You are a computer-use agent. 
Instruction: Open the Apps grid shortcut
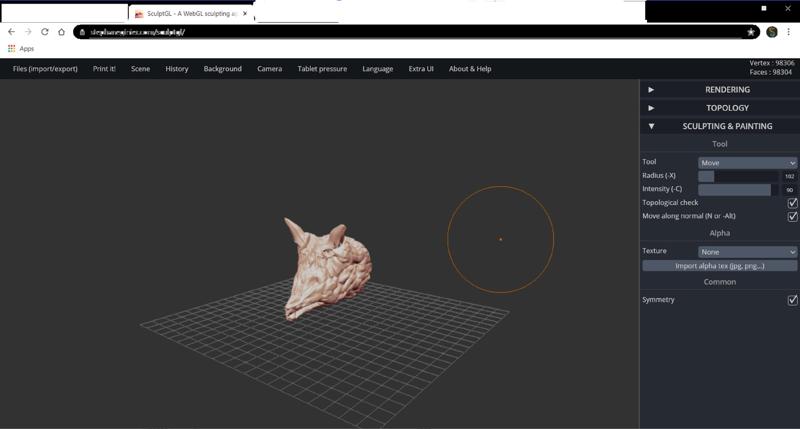(20, 48)
